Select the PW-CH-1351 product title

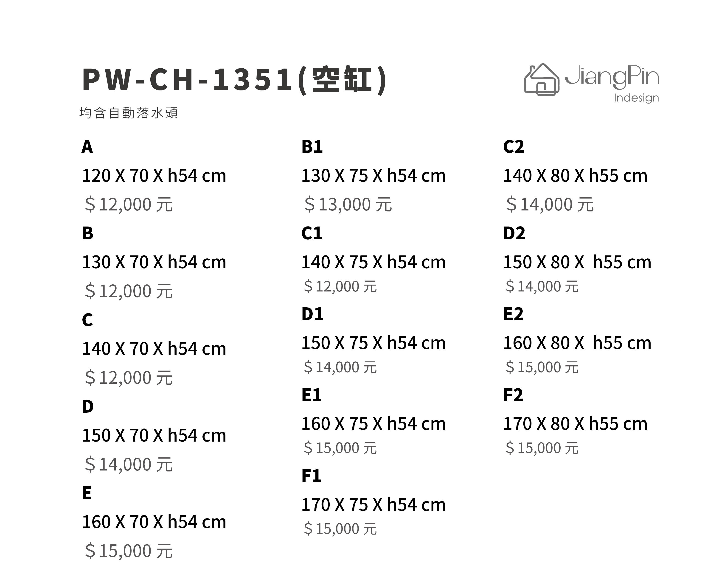click(x=234, y=80)
